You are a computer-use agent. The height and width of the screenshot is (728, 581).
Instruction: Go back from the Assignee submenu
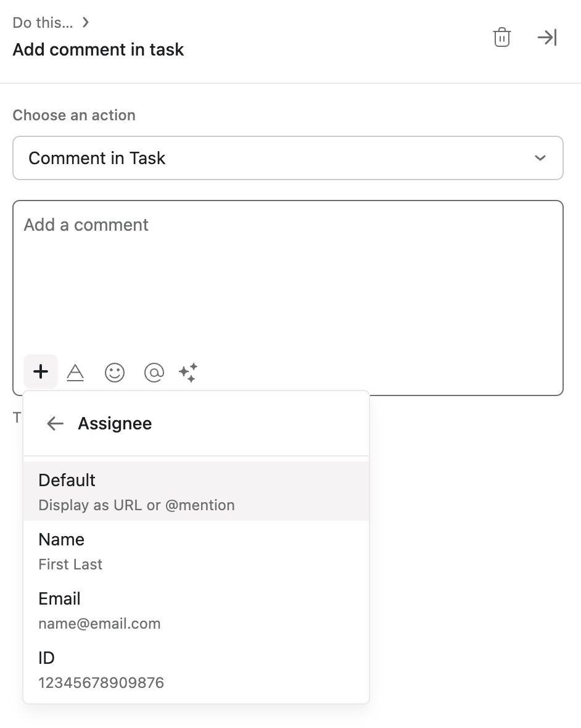tap(54, 423)
